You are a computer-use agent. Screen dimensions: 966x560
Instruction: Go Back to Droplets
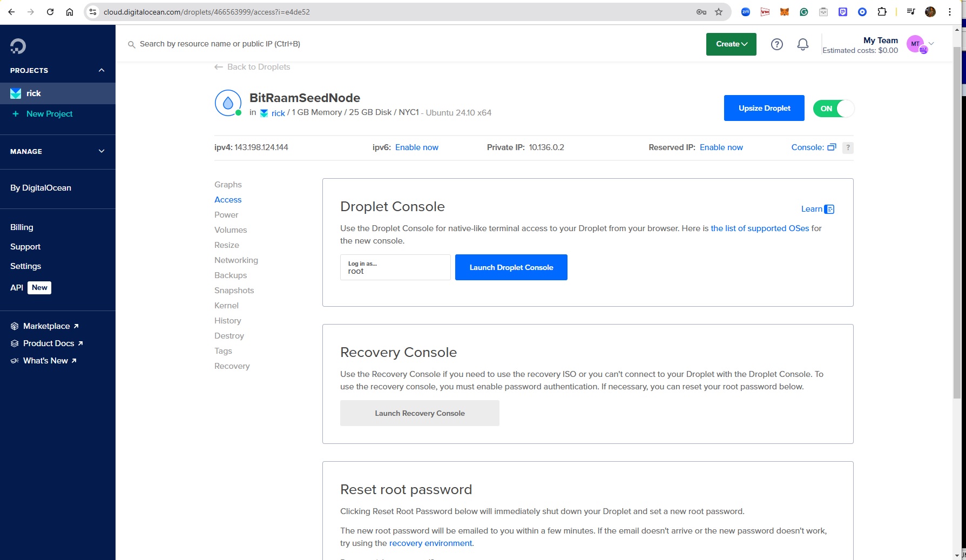click(x=252, y=67)
